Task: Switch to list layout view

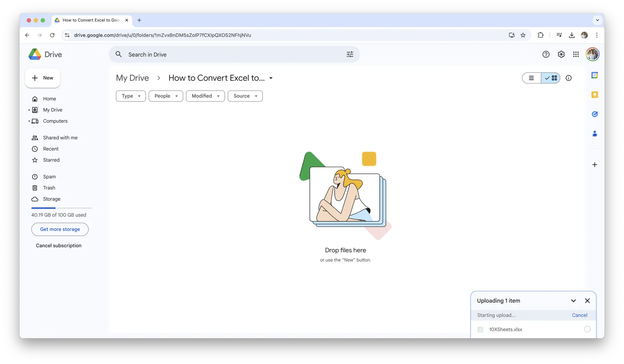Action: coord(531,78)
